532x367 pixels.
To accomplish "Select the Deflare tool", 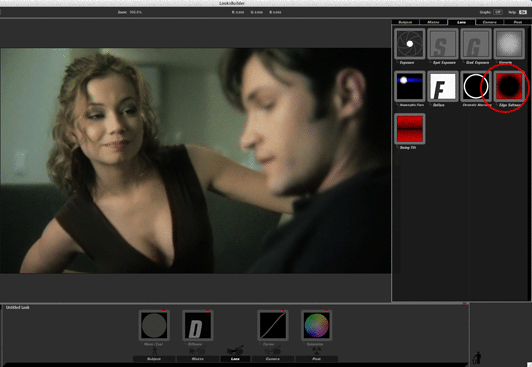I will [443, 86].
